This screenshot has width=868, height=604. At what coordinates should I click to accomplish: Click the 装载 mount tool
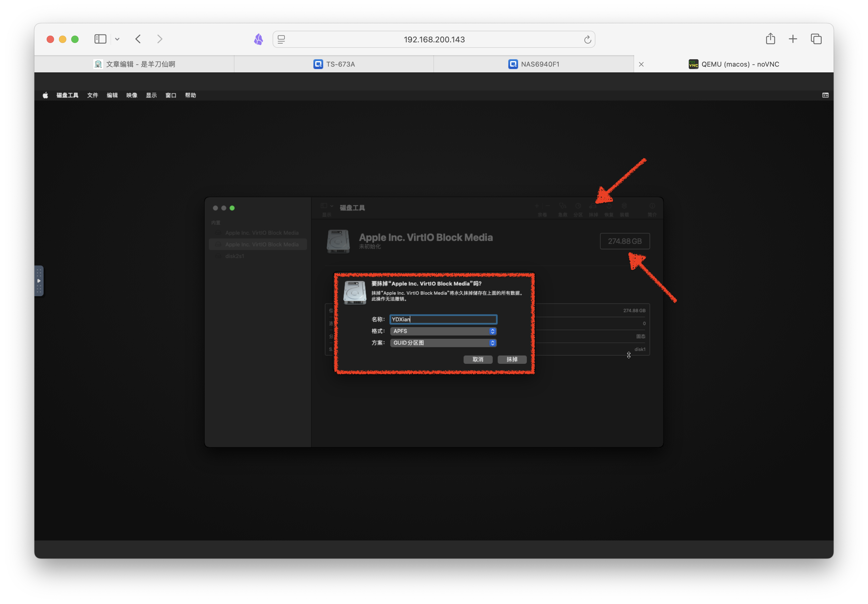pos(624,209)
